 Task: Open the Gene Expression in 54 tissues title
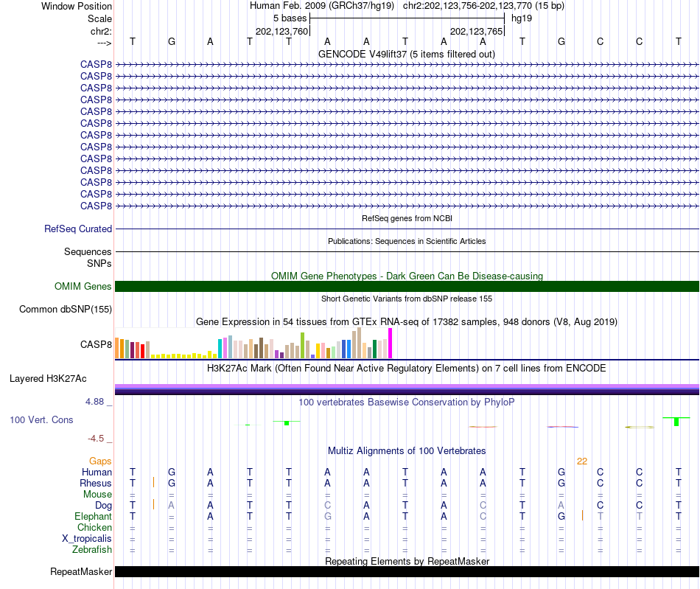tap(407, 321)
